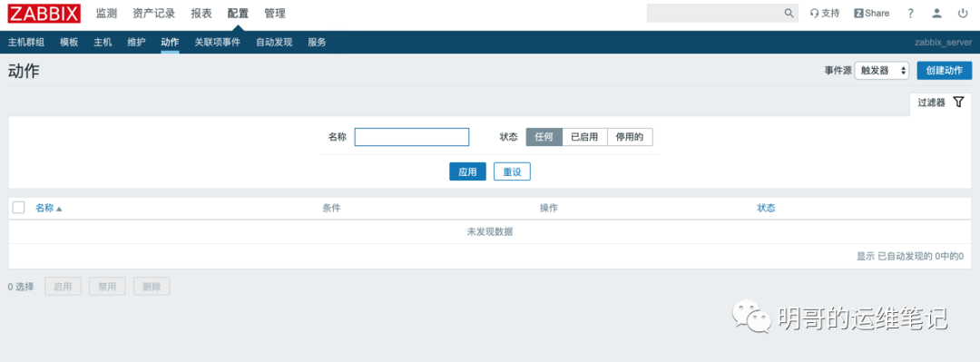Open the 事件源 触发器 dropdown

click(x=882, y=71)
